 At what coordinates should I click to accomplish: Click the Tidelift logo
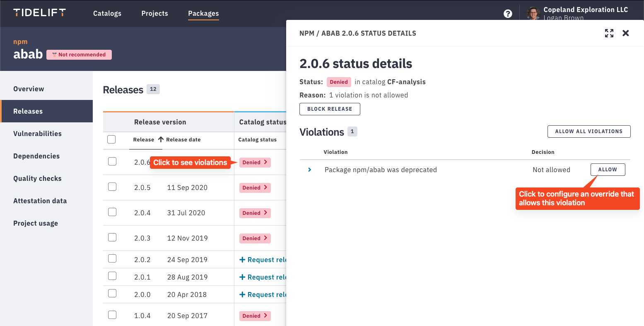[x=39, y=13]
